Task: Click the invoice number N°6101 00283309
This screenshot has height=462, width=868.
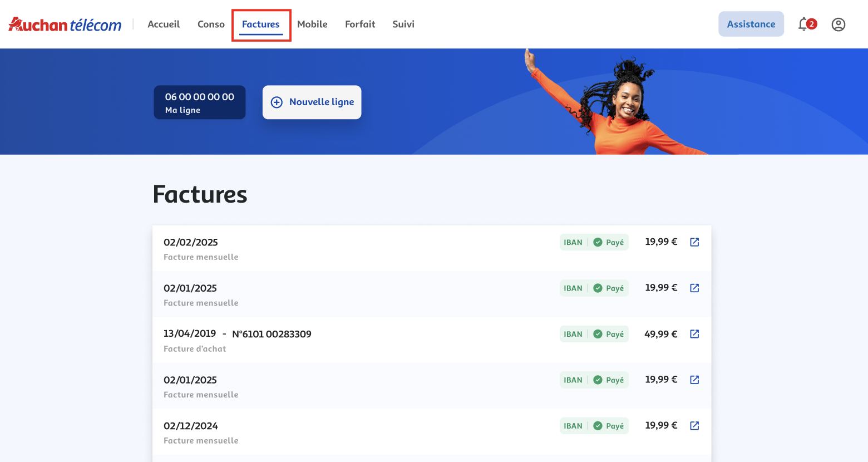Action: point(272,334)
